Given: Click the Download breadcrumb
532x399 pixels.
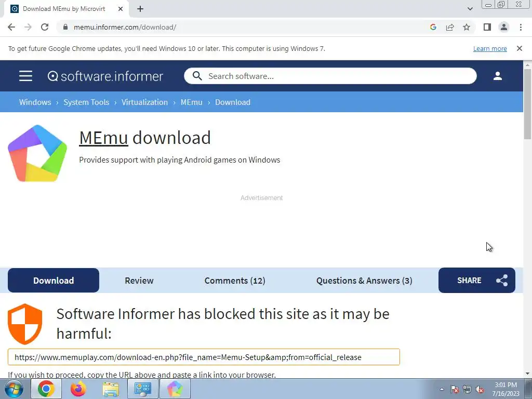Looking at the screenshot, I should click(x=233, y=102).
